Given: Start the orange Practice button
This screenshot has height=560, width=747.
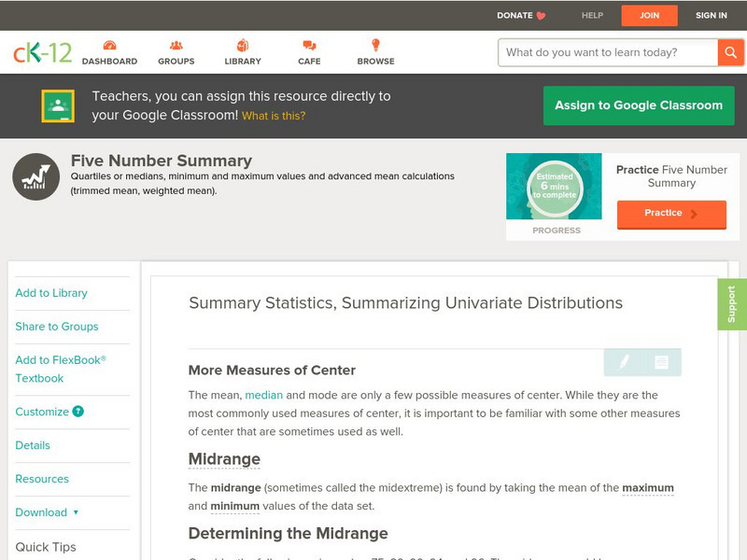Looking at the screenshot, I should tap(670, 214).
